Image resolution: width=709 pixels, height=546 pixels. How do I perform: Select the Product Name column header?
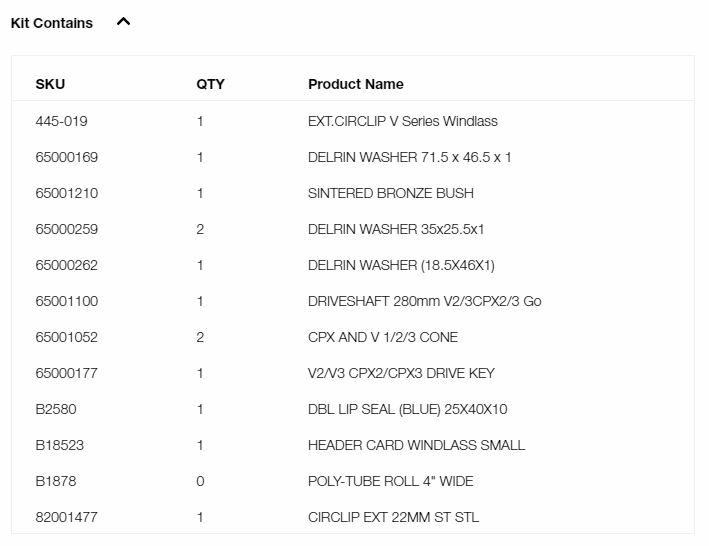[356, 84]
